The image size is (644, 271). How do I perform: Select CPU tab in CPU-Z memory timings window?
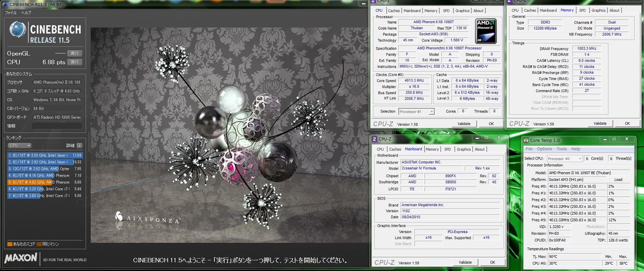(x=515, y=10)
